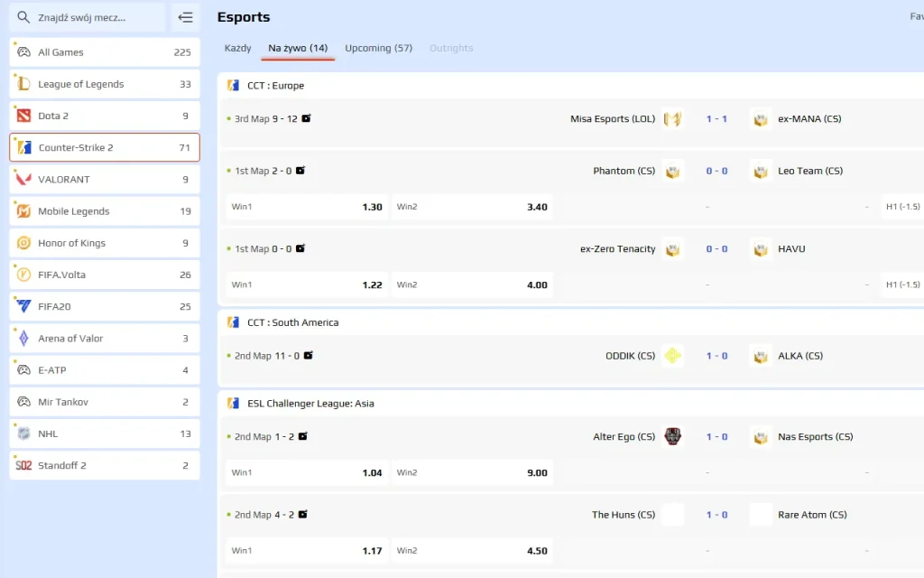This screenshot has height=578, width=924.
Task: Click the NHL logo icon
Action: click(x=23, y=433)
